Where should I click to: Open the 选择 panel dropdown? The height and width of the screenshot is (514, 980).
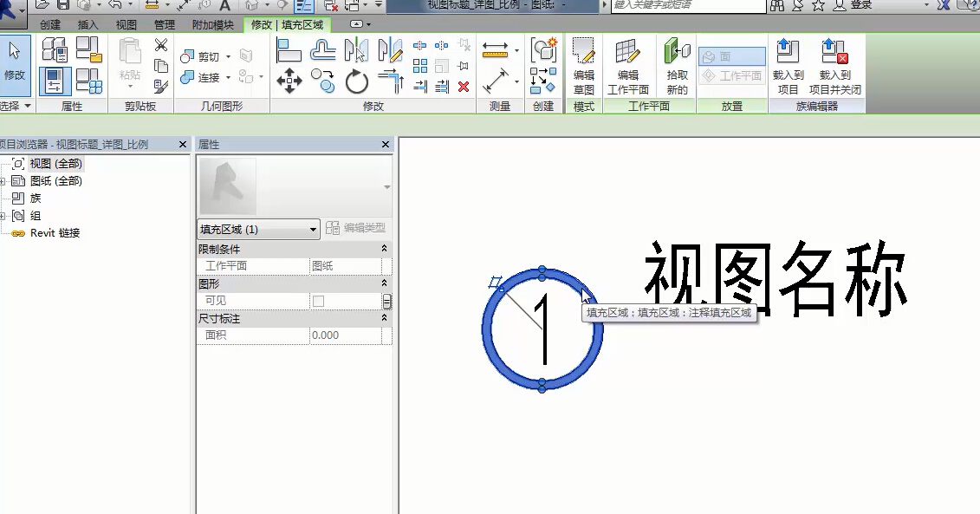(x=27, y=106)
